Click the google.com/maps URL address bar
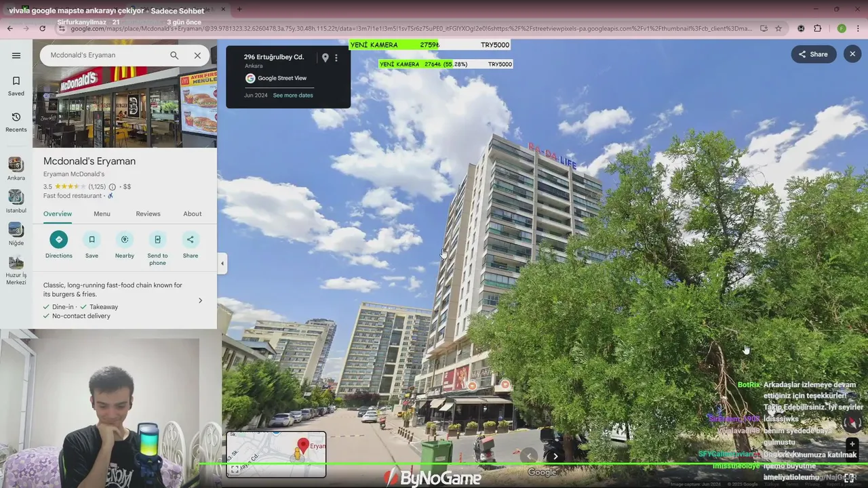Screen dimensions: 868x488 (x=411, y=28)
